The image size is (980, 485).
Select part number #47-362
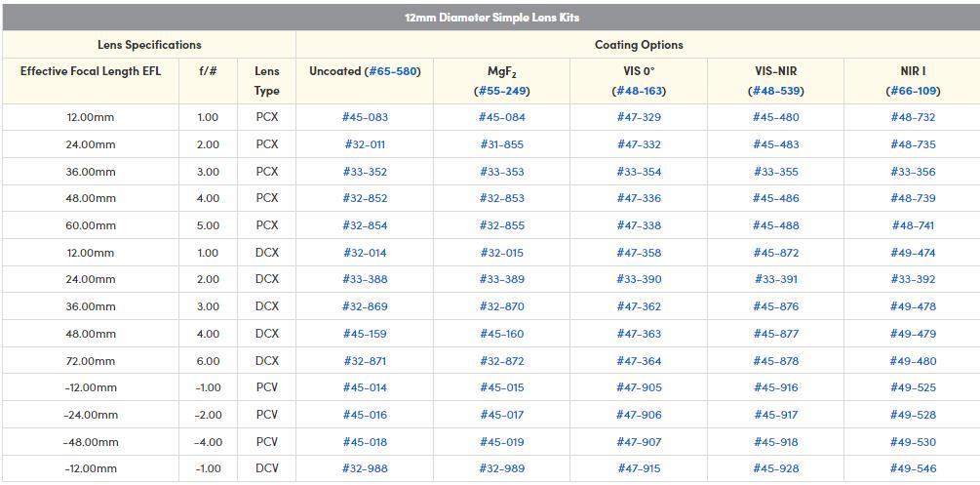pos(639,306)
